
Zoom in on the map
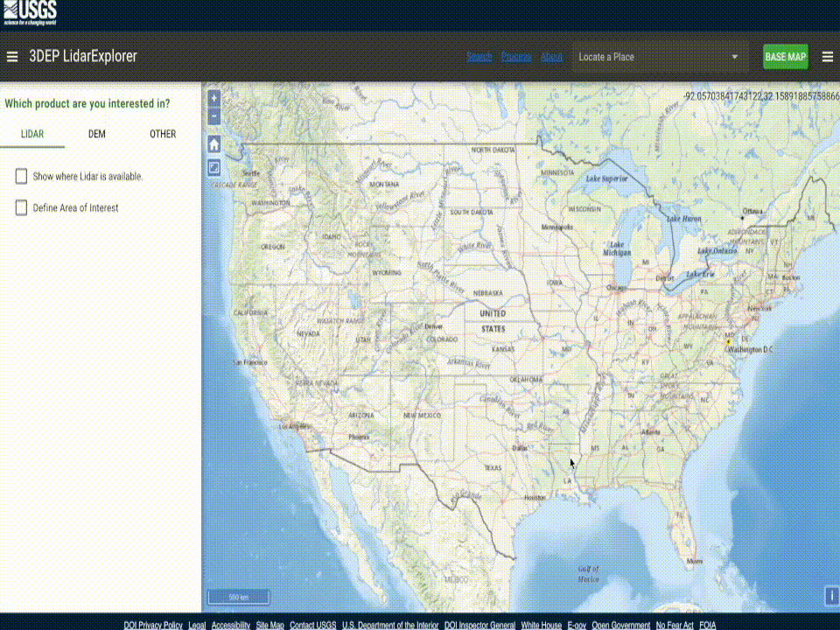coord(214,98)
